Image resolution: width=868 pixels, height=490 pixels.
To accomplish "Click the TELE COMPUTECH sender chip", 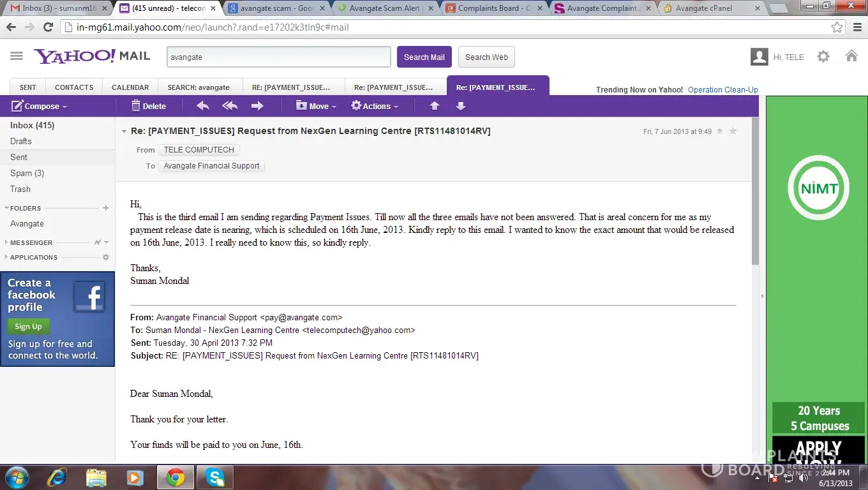I will (x=199, y=150).
